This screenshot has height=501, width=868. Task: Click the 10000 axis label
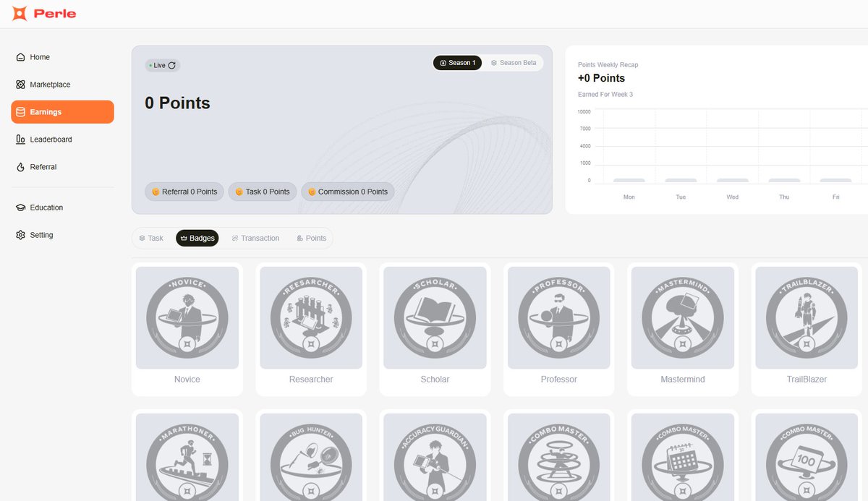tap(584, 111)
